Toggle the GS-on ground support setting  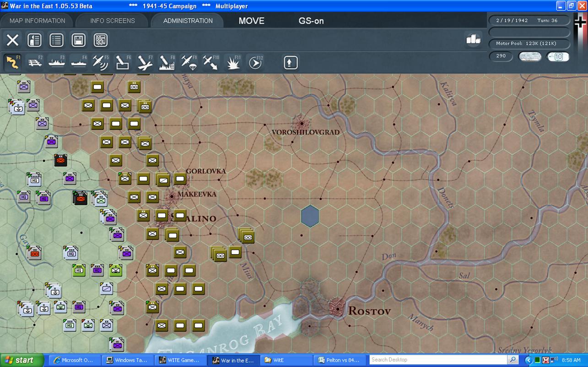coord(311,21)
